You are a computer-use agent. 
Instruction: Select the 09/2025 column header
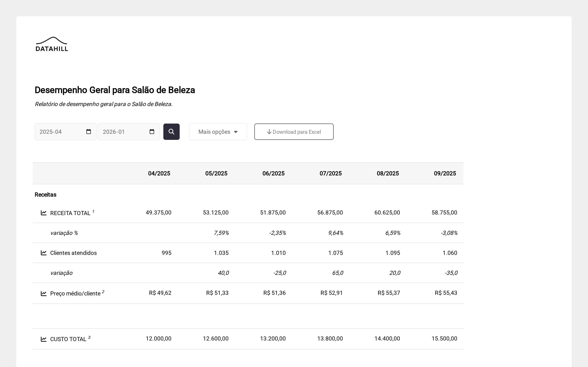coord(445,173)
